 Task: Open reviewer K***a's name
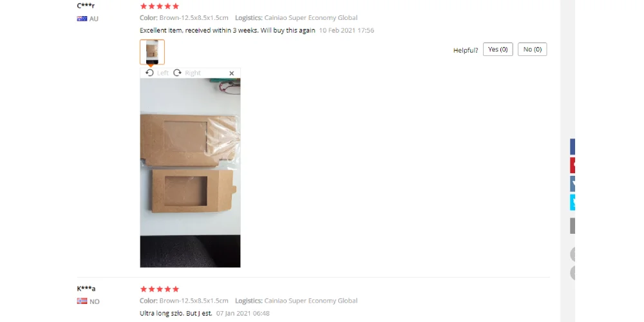click(x=86, y=289)
